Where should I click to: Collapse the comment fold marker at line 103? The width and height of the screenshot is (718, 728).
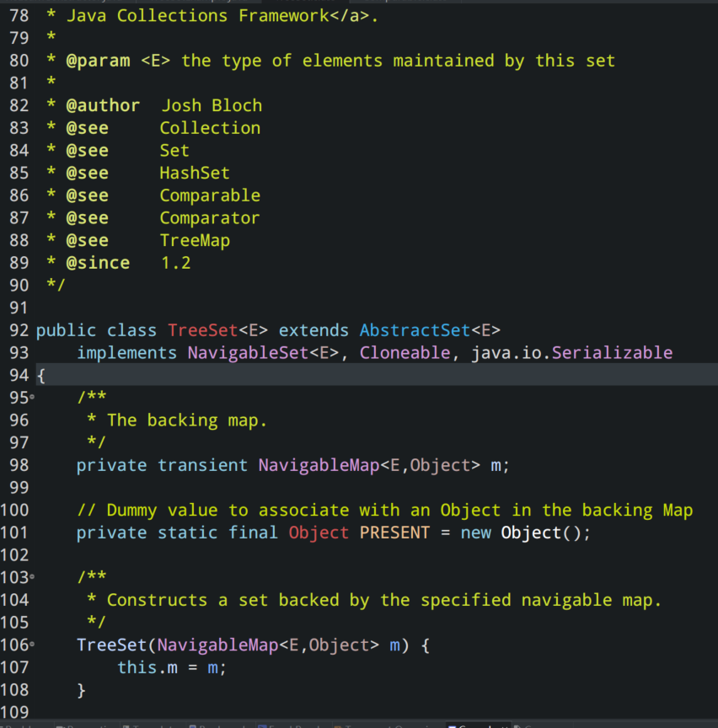pos(32,577)
